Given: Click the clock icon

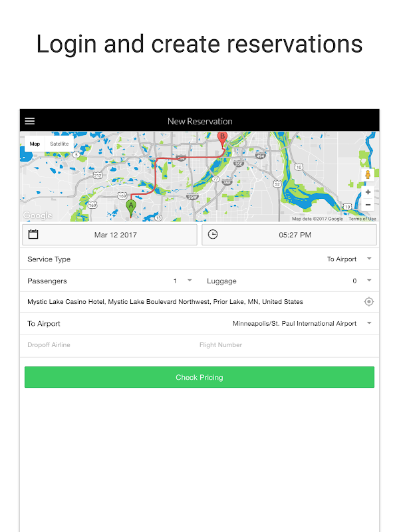Looking at the screenshot, I should [x=213, y=234].
